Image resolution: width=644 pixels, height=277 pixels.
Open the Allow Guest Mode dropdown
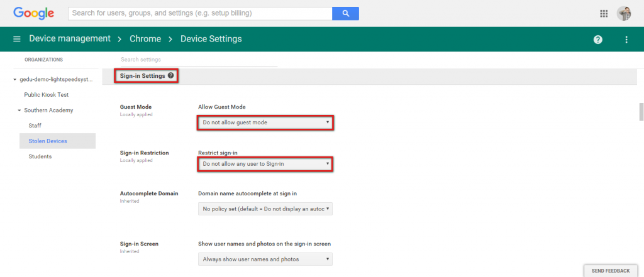point(265,122)
